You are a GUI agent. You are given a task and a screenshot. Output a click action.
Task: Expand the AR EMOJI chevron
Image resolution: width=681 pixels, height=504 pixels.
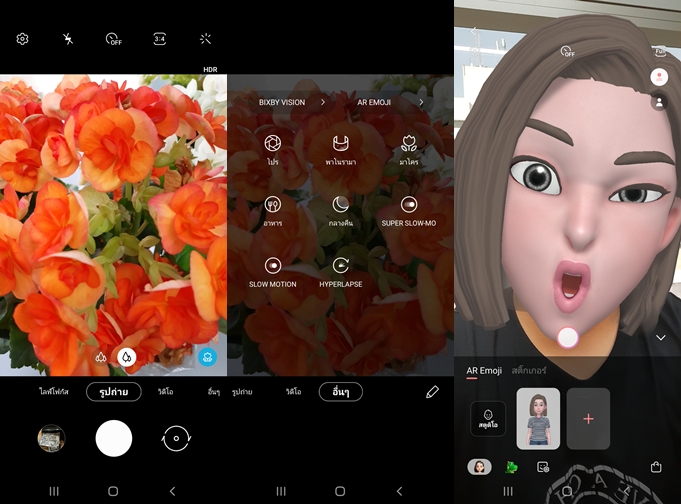click(421, 102)
